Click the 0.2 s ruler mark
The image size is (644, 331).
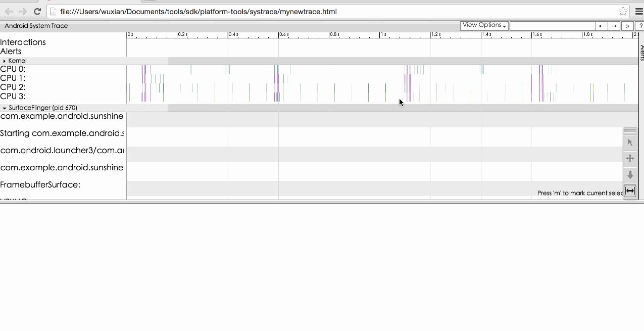pyautogui.click(x=183, y=35)
